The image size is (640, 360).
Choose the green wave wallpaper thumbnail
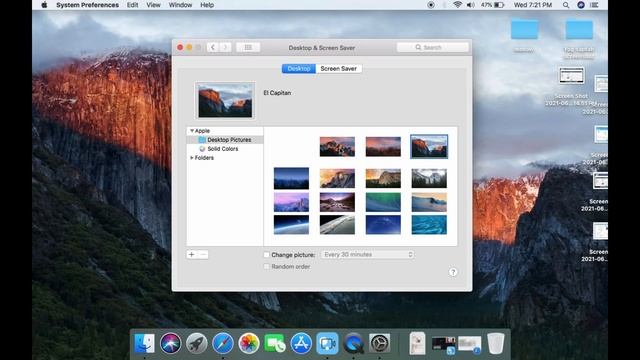(383, 202)
